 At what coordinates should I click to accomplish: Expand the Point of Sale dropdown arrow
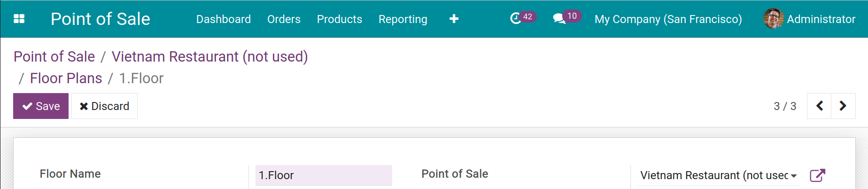click(x=794, y=176)
